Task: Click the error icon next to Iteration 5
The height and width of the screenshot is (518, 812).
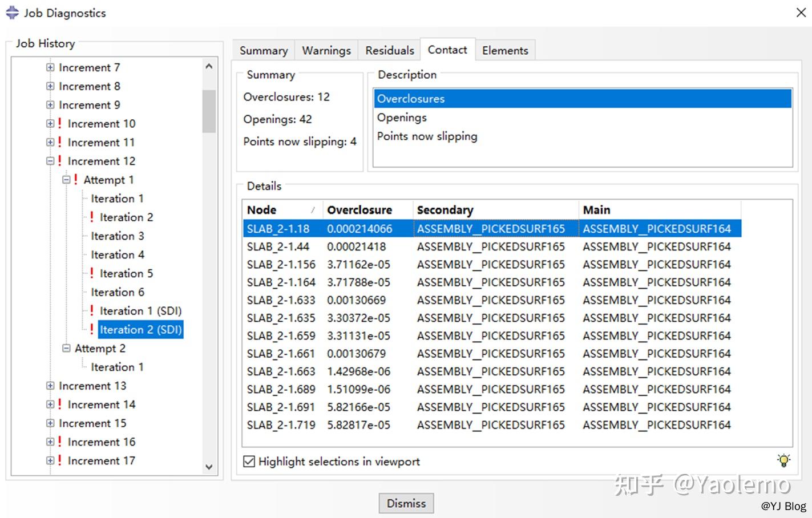Action: [91, 273]
